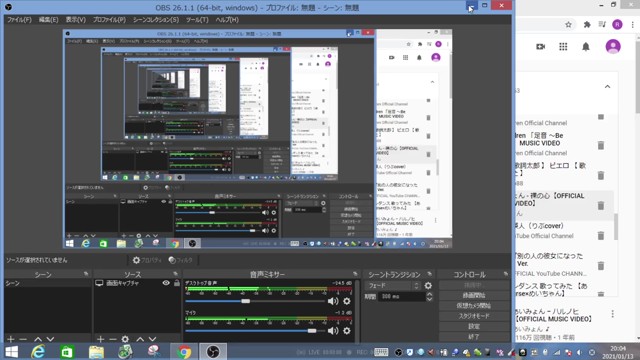Screen dimensions: 640x360
Task: Add a new scene with plus button
Action: click(11, 339)
